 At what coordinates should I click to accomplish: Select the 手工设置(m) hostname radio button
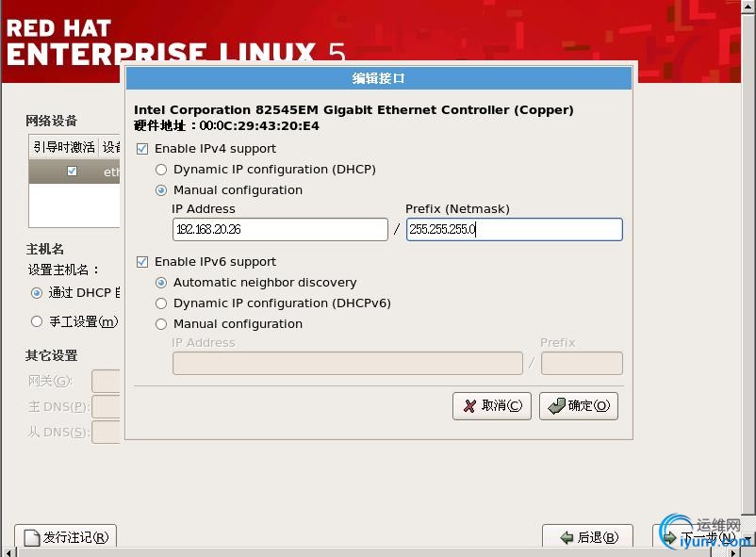point(37,321)
